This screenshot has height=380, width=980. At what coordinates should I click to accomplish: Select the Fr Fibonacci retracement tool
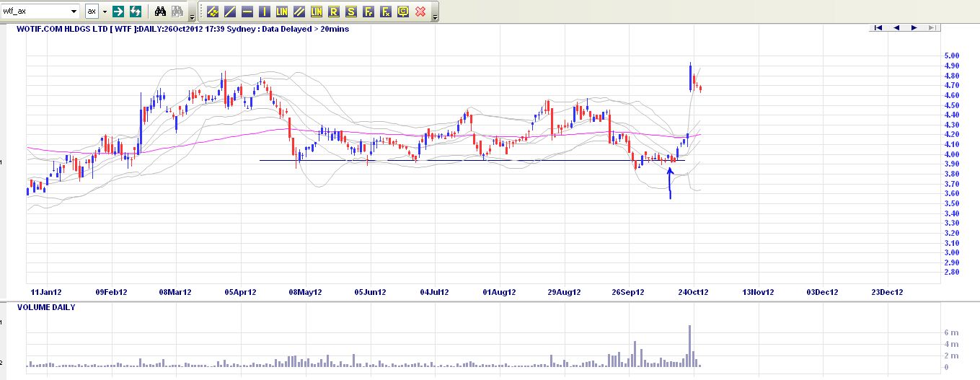pos(368,12)
